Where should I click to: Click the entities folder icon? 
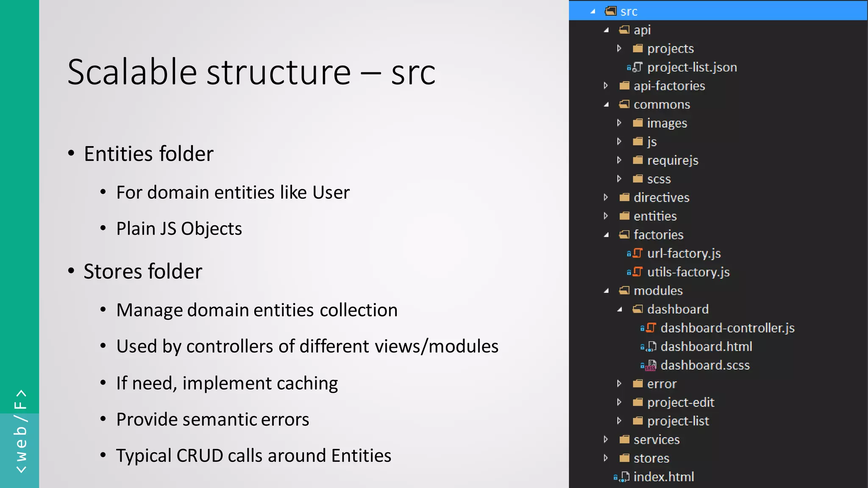click(624, 216)
